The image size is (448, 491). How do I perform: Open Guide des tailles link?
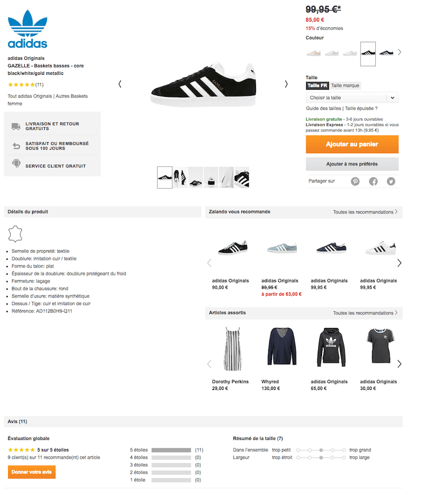(x=323, y=109)
